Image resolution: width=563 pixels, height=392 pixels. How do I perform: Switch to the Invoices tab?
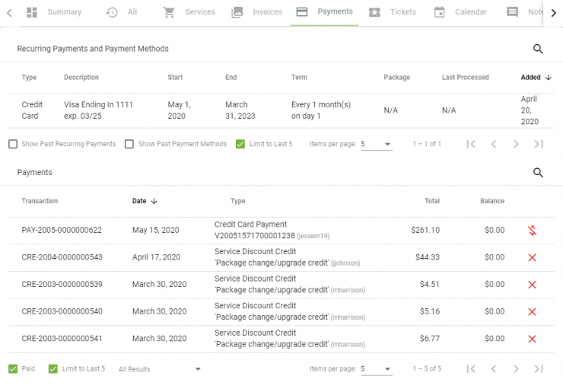257,12
